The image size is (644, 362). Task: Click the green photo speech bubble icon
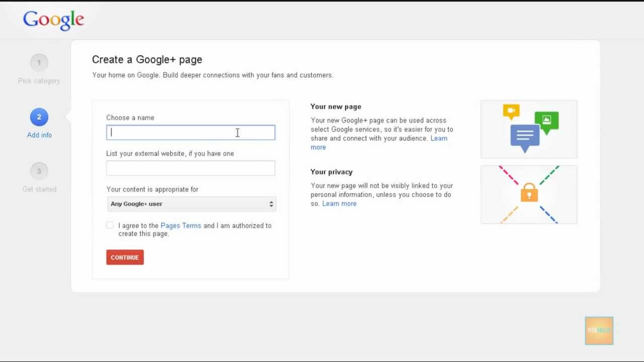click(546, 121)
